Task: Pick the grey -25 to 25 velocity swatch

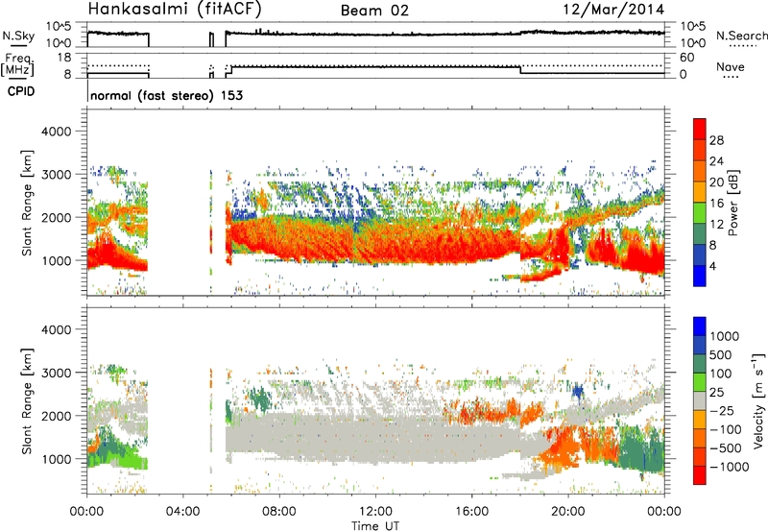Action: coord(700,400)
